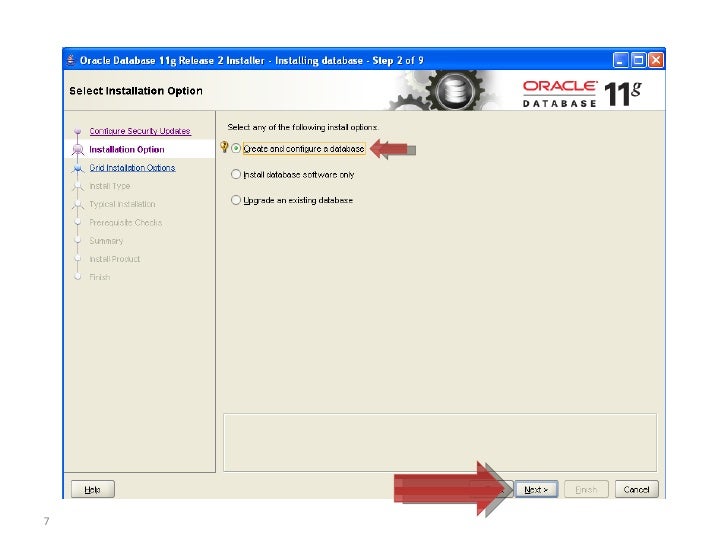Screen dimensions: 728x546
Task: Select Install database software only option
Action: (236, 175)
